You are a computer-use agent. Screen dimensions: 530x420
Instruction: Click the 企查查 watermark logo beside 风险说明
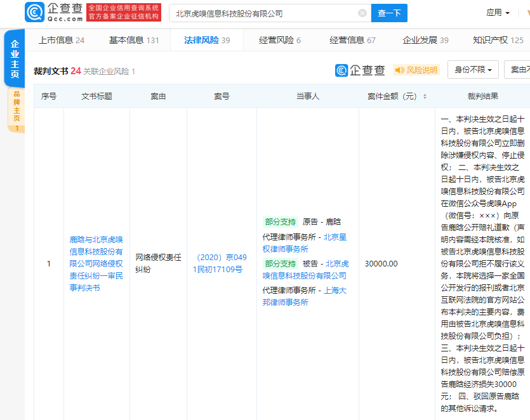tap(360, 70)
